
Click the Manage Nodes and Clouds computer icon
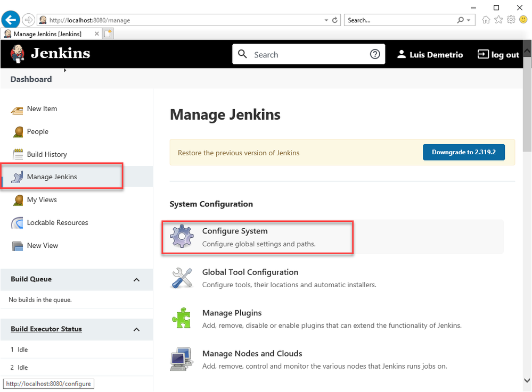point(182,359)
